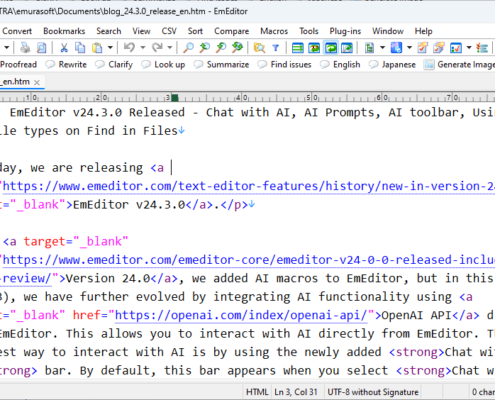Image resolution: width=495 pixels, height=400 pixels.
Task: Select Wrap by Page icon
Action: 347,48
